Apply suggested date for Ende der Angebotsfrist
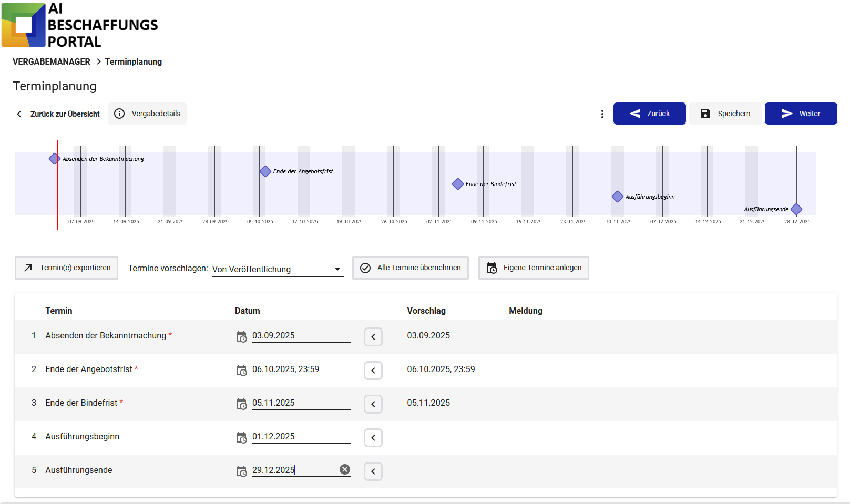Image resolution: width=850 pixels, height=504 pixels. pyautogui.click(x=373, y=371)
